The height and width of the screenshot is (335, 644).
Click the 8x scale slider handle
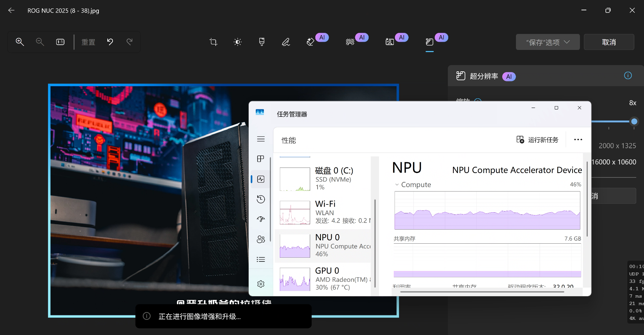[634, 121]
